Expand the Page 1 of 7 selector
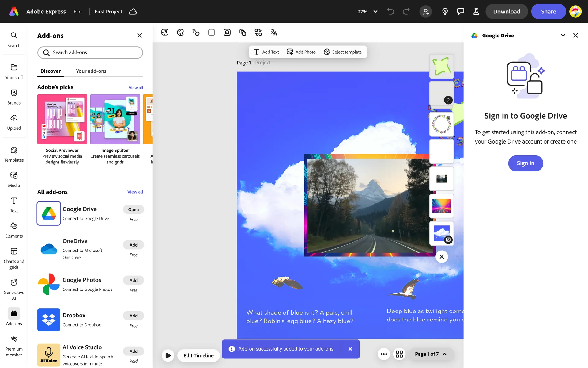The image size is (588, 368). coord(431,354)
